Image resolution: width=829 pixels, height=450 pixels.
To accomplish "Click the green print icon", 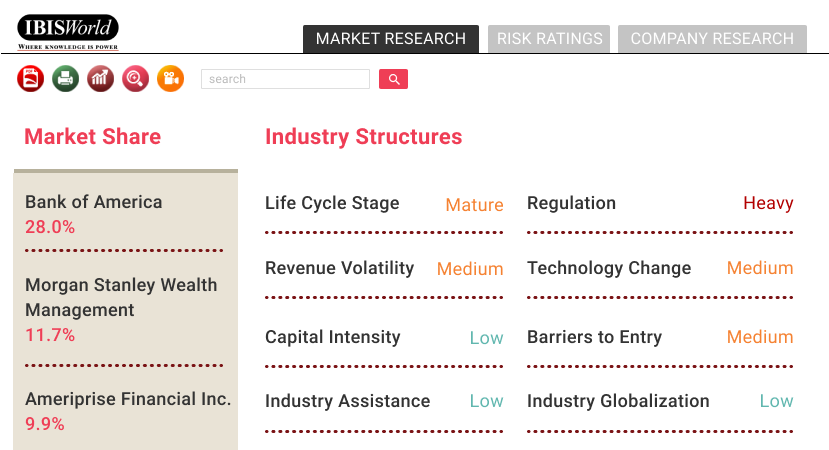I will (x=66, y=78).
